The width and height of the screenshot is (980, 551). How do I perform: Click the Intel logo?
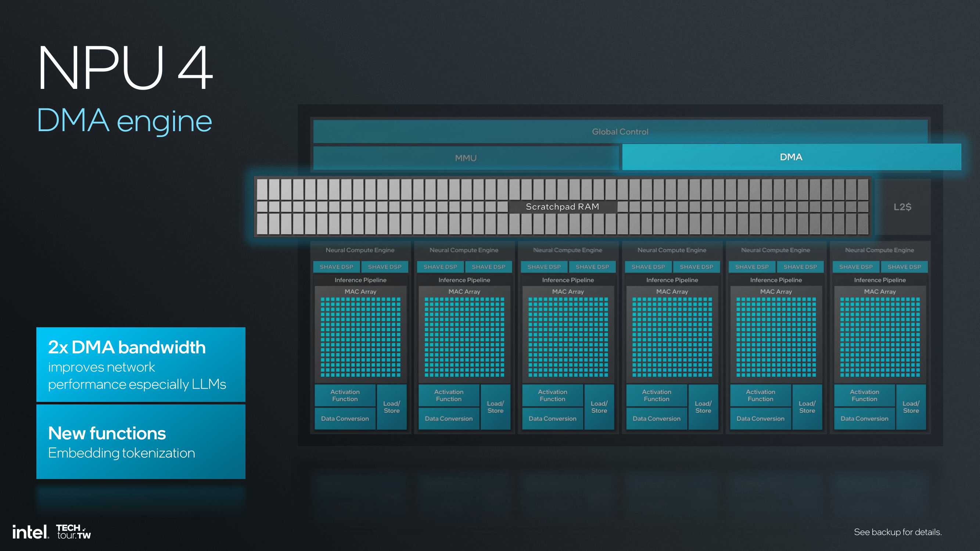click(x=30, y=532)
